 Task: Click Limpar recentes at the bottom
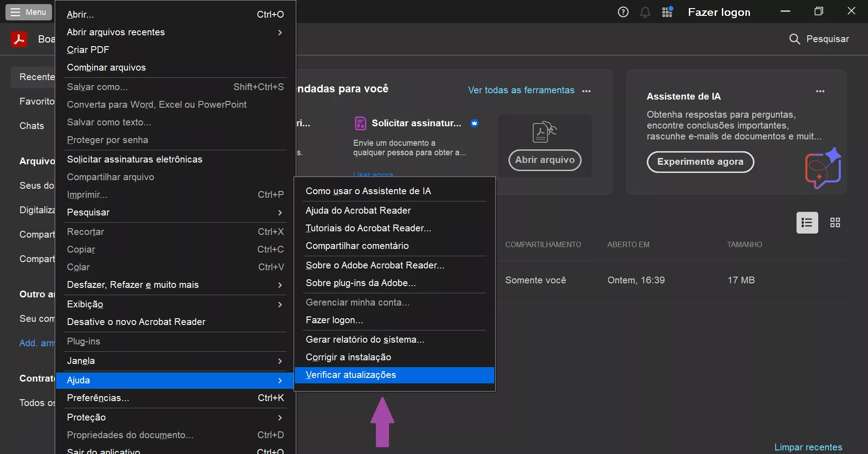tap(808, 447)
